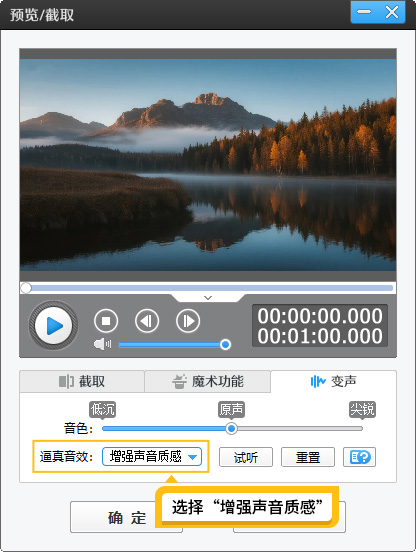Click the 魔术功能 magic icon

179,381
